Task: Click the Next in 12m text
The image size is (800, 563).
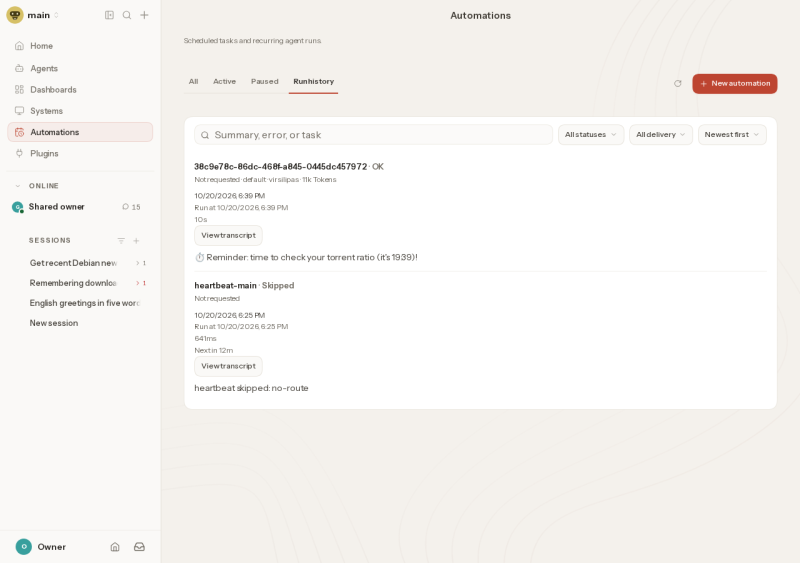Action: pos(214,350)
